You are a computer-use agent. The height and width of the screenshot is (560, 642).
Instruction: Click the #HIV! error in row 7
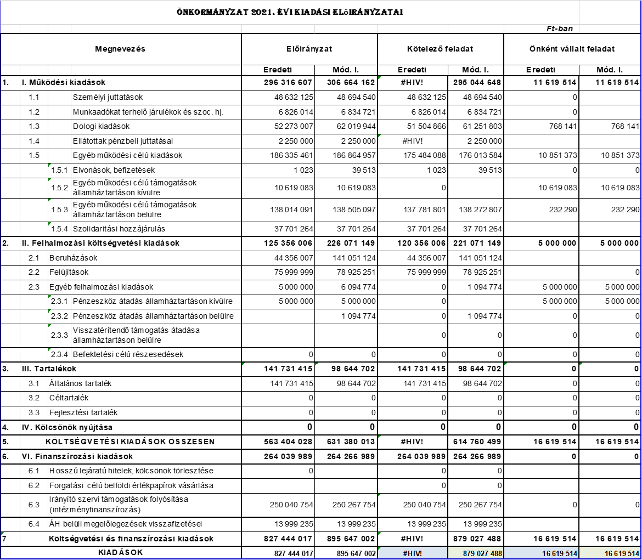pos(413,538)
